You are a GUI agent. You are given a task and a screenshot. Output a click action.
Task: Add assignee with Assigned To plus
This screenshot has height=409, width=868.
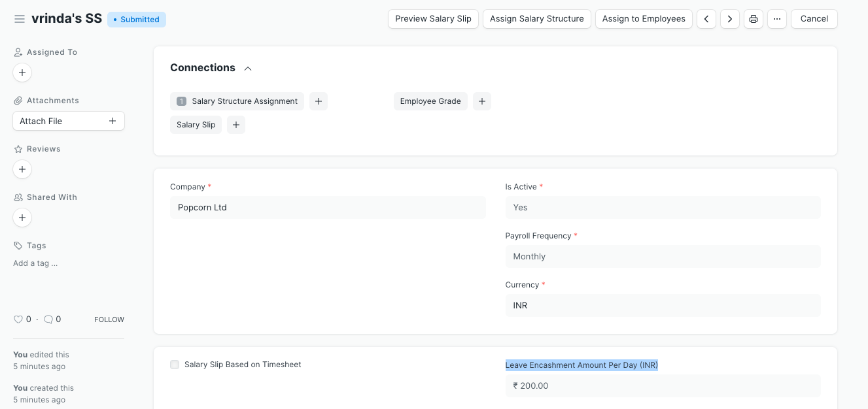pyautogui.click(x=22, y=73)
